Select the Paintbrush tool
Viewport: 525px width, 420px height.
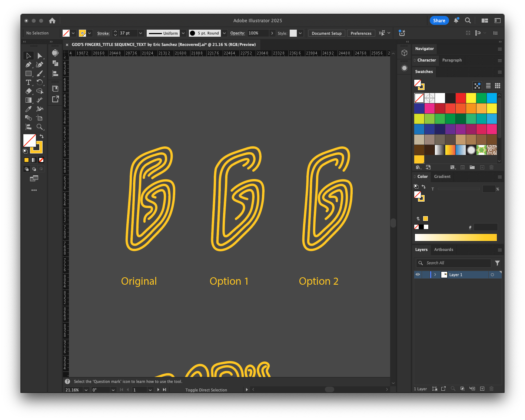click(x=40, y=73)
